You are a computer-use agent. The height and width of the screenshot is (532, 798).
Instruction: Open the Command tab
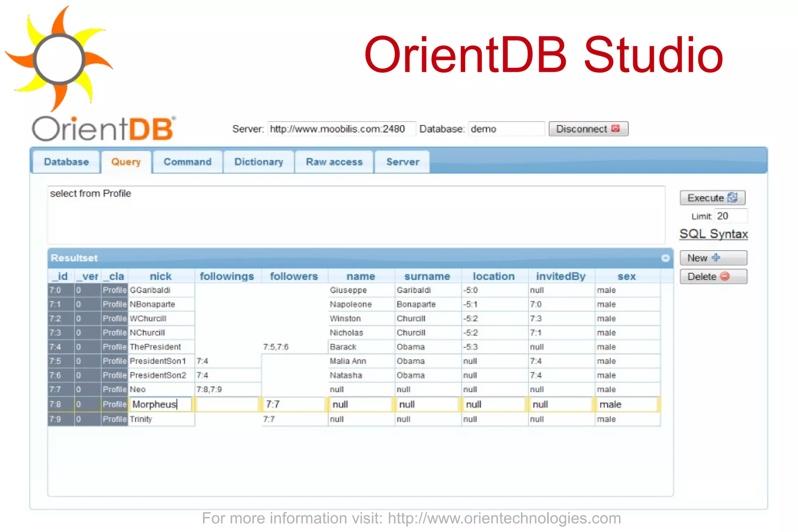coord(187,162)
